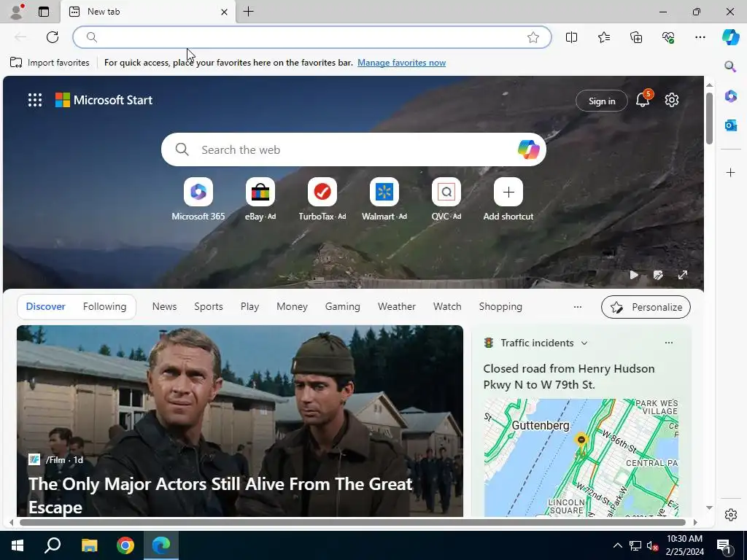Open Outlook in the sidebar
Image resolution: width=747 pixels, height=560 pixels.
(x=730, y=125)
